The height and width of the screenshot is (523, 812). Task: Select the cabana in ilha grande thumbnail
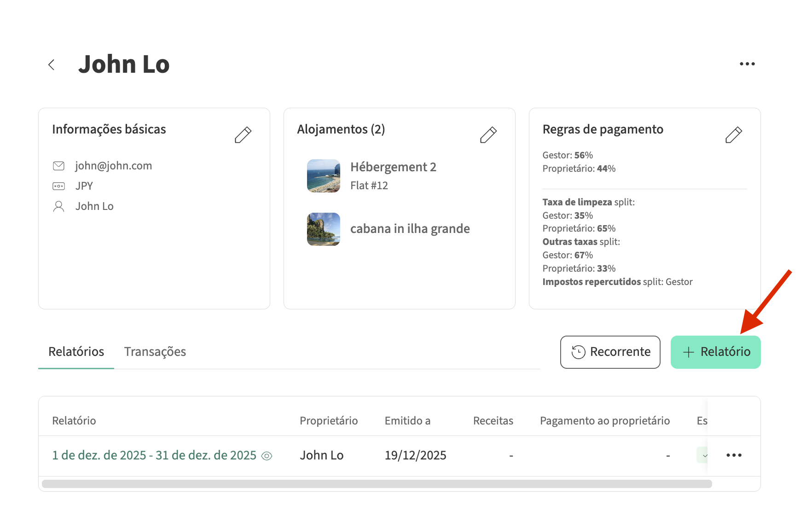click(x=323, y=229)
